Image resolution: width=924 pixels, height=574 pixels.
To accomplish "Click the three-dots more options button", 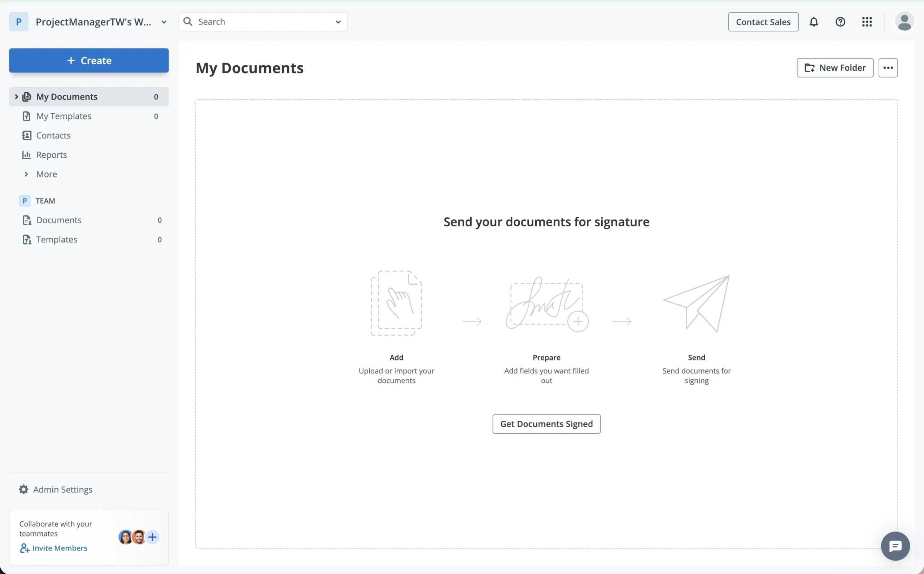I will [x=888, y=68].
